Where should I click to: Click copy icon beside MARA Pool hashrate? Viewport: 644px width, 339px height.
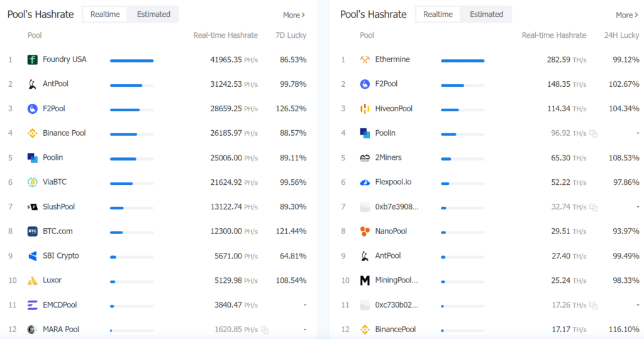click(265, 330)
